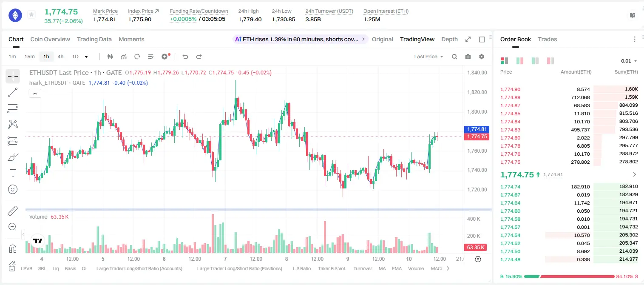Select the text annotation tool

point(13,173)
